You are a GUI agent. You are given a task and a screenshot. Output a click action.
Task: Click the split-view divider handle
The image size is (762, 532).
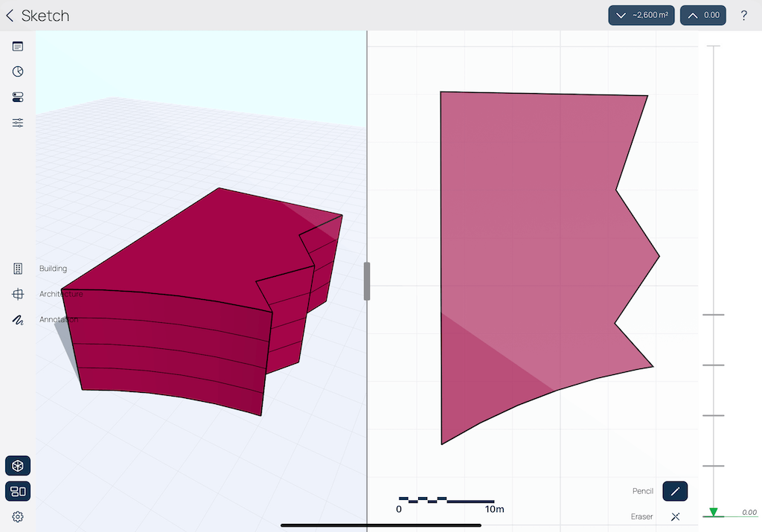click(367, 281)
